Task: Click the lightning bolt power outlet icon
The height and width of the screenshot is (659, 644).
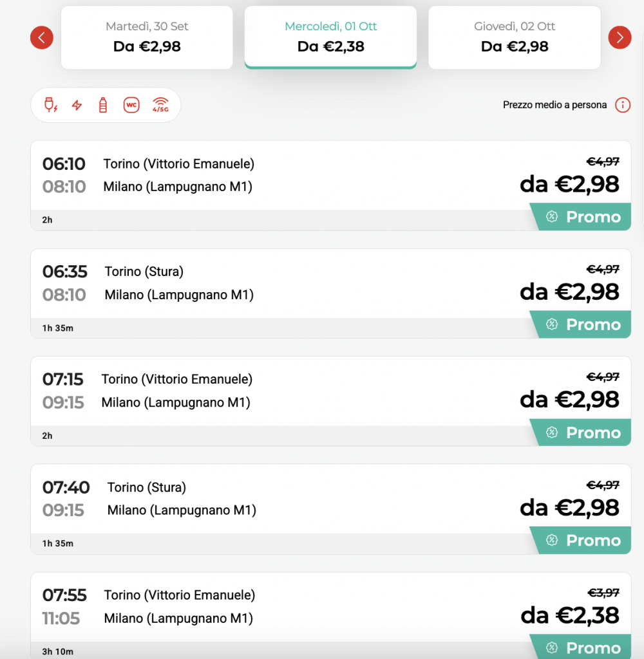Action: click(x=77, y=105)
